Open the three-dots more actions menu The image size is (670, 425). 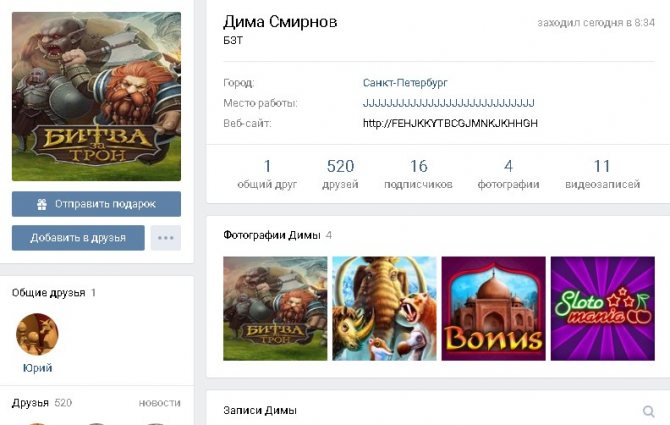tap(166, 238)
